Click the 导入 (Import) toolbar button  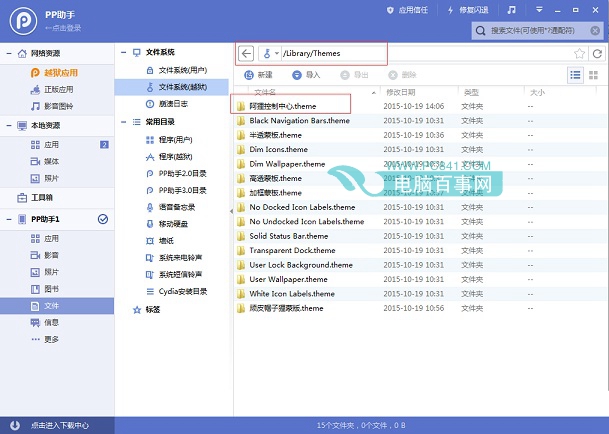tap(306, 75)
